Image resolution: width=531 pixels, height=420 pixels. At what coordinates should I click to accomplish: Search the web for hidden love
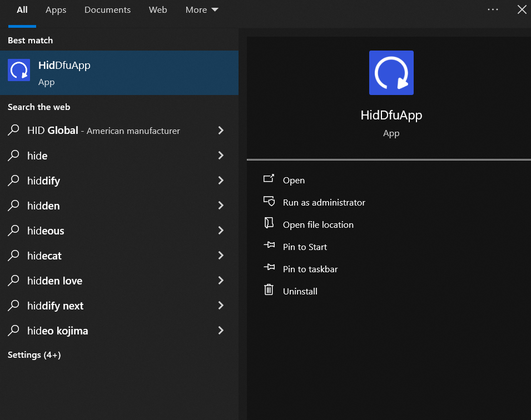click(x=54, y=281)
